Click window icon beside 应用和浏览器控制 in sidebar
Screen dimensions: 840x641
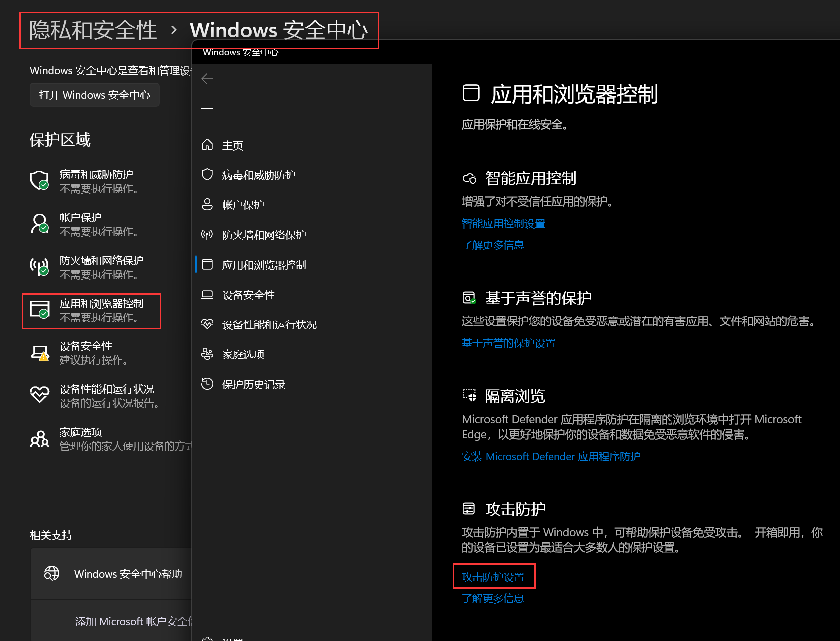(x=207, y=264)
